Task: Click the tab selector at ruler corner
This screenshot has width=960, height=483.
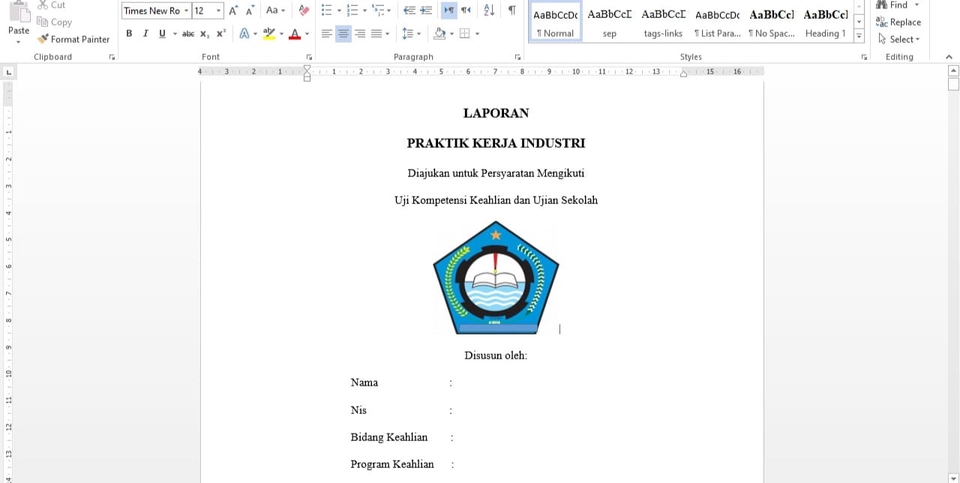Action: [9, 72]
